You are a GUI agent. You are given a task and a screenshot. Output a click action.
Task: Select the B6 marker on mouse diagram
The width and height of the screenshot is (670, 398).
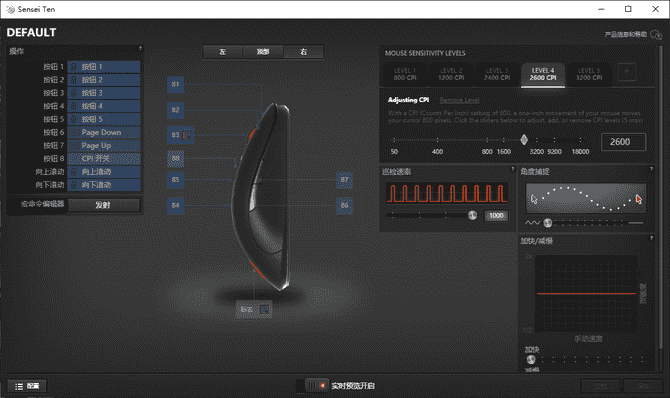coord(344,205)
